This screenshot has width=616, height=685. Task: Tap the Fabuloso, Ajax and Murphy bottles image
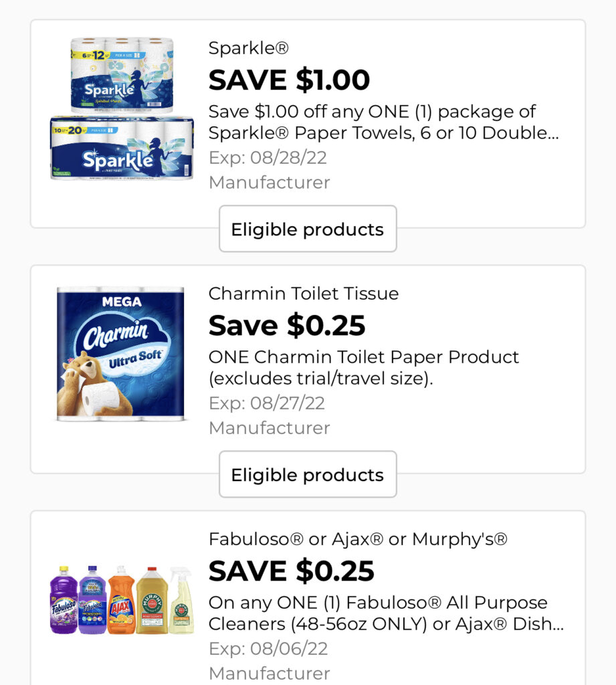(x=122, y=600)
